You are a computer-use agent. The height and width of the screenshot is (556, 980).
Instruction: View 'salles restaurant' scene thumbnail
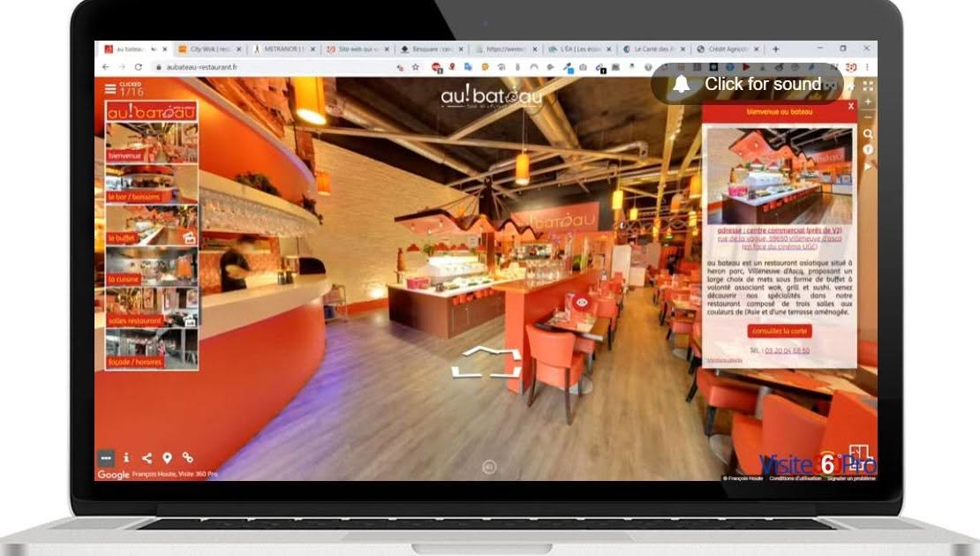click(152, 308)
